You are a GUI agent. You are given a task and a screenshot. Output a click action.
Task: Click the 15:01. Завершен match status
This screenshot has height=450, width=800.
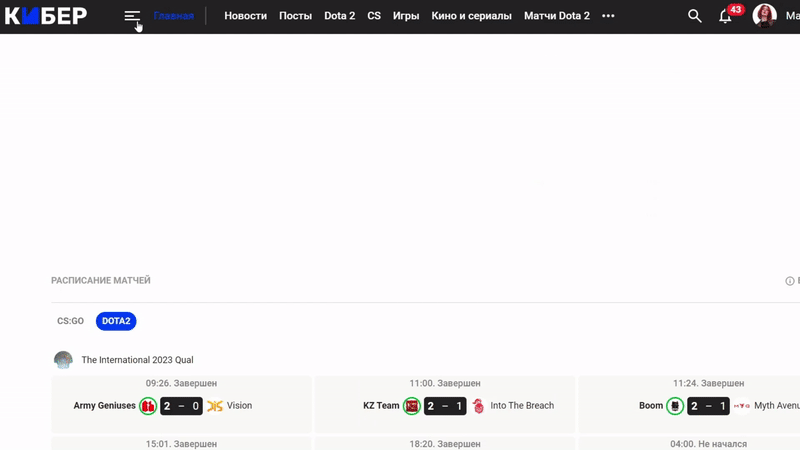click(181, 444)
